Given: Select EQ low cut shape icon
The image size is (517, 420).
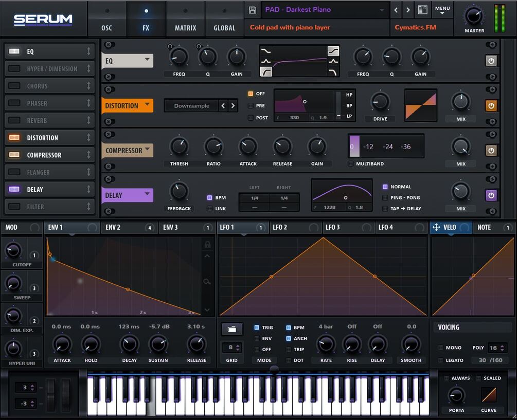Looking at the screenshot, I should [x=266, y=71].
